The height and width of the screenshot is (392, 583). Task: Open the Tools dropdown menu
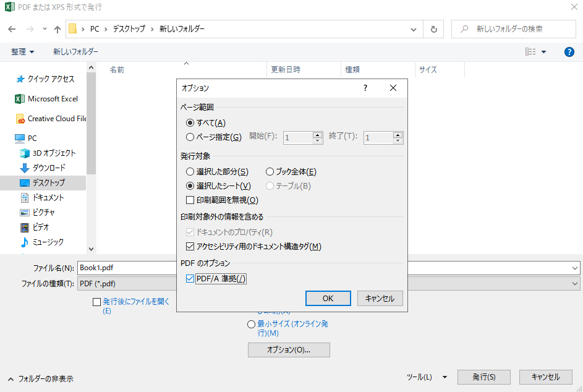427,377
